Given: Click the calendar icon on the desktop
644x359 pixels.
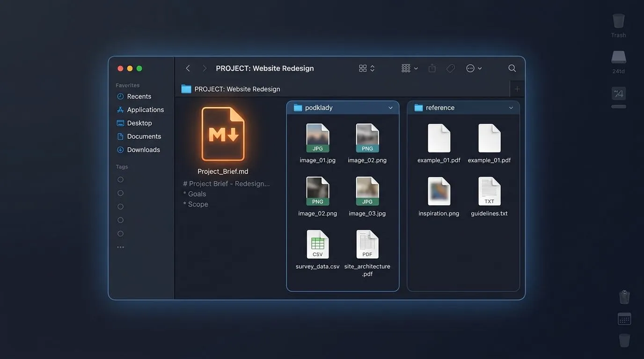Looking at the screenshot, I should pos(624,319).
